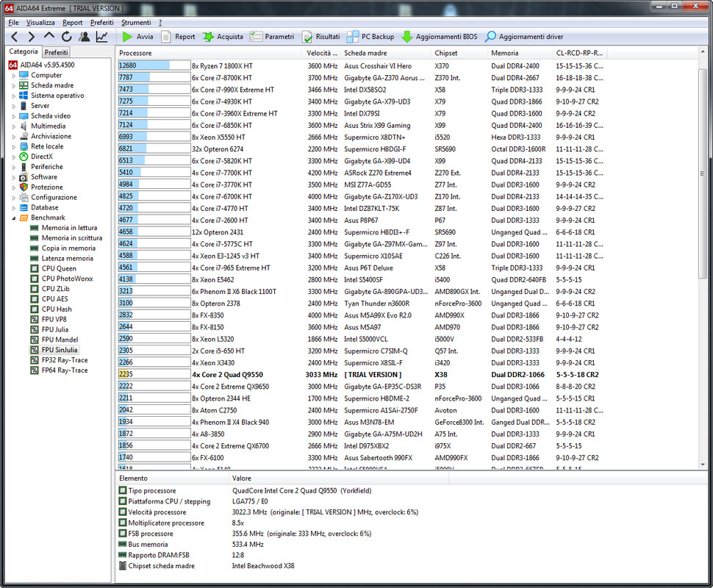Open the user report icon
This screenshot has width=713, height=588.
point(85,37)
